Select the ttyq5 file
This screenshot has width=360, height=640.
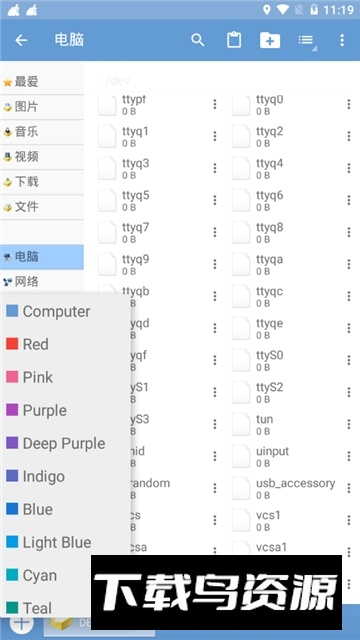pyautogui.click(x=159, y=200)
